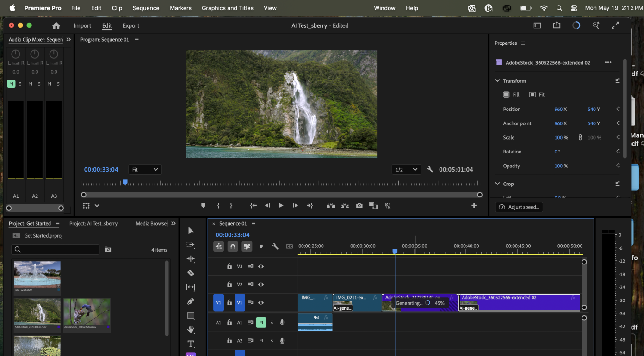
Task: Open the Program monitor button editor plus
Action: (474, 206)
